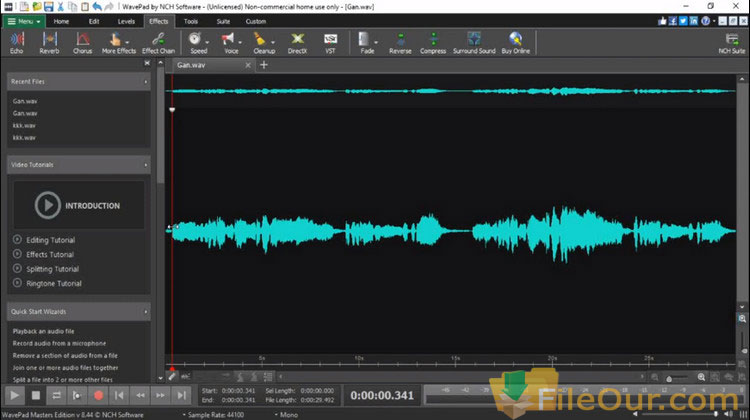Open the VST plugins icon
This screenshot has width=750, height=420.
coord(330,42)
